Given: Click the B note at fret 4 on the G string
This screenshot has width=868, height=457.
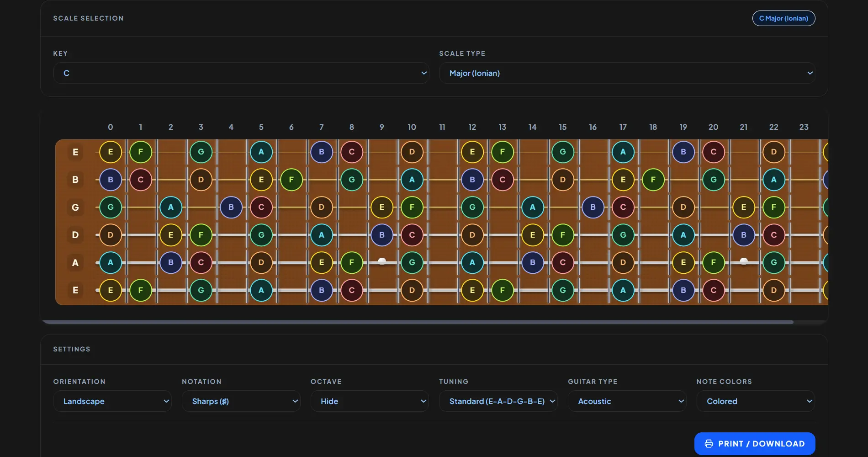Looking at the screenshot, I should point(231,207).
